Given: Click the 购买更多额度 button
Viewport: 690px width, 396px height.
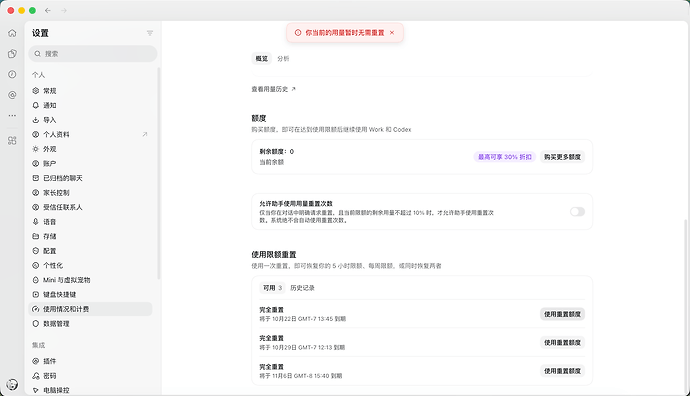Looking at the screenshot, I should pos(562,157).
